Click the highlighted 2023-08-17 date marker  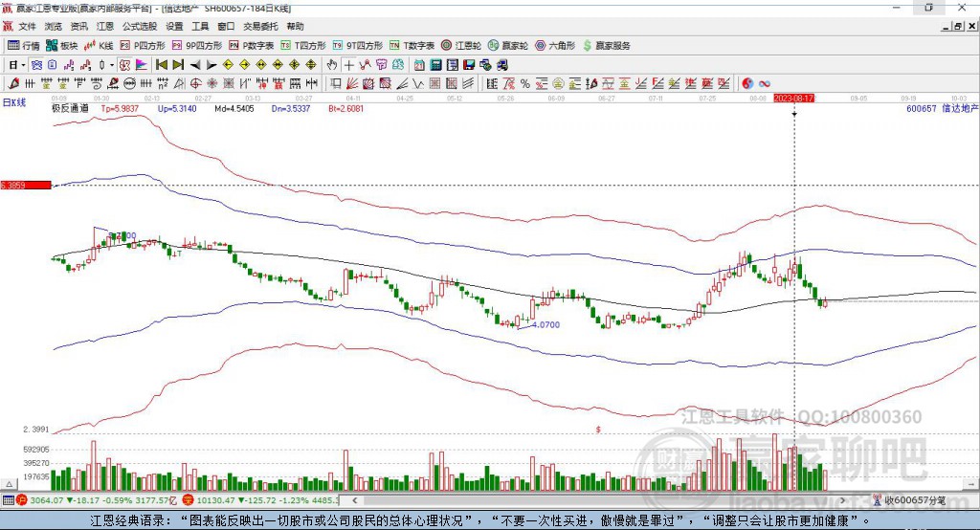(793, 99)
